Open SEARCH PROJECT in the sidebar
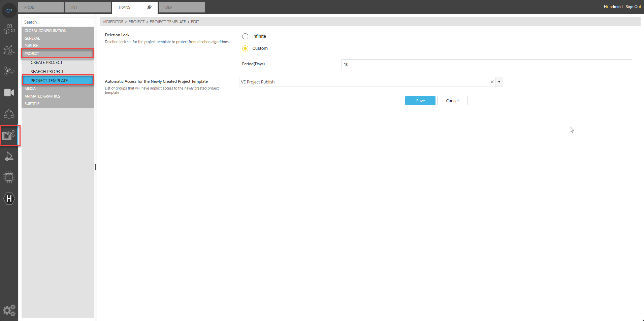Image resolution: width=644 pixels, height=321 pixels. pyautogui.click(x=47, y=71)
